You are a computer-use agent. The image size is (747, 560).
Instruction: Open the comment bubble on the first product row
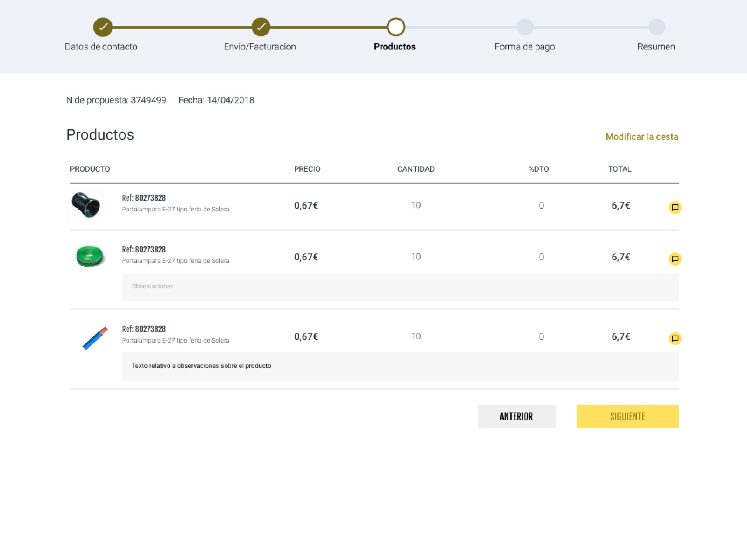tap(675, 208)
